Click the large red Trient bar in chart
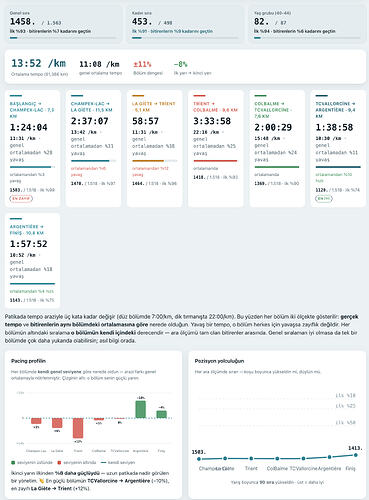 [78, 428]
